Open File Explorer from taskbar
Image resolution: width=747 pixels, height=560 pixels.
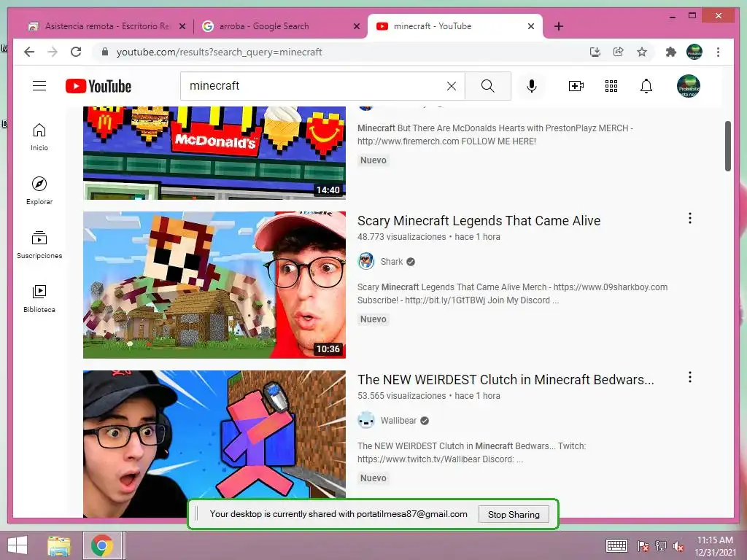59,545
